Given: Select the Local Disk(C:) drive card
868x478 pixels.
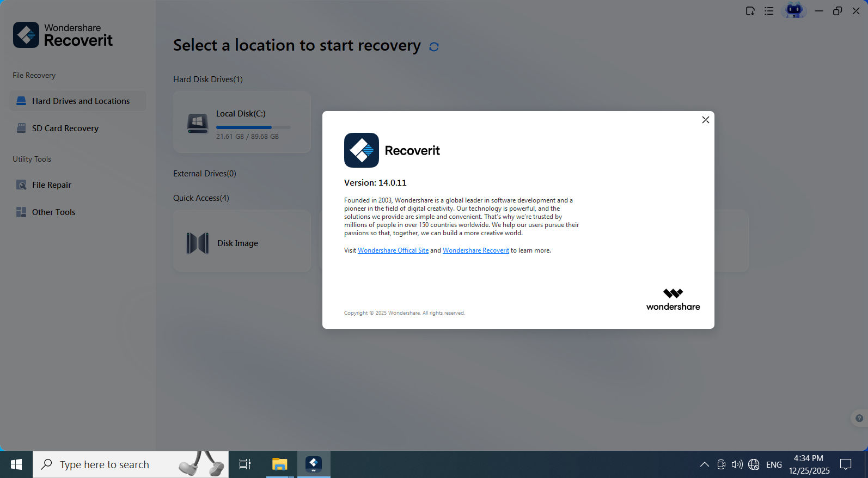Looking at the screenshot, I should point(242,122).
